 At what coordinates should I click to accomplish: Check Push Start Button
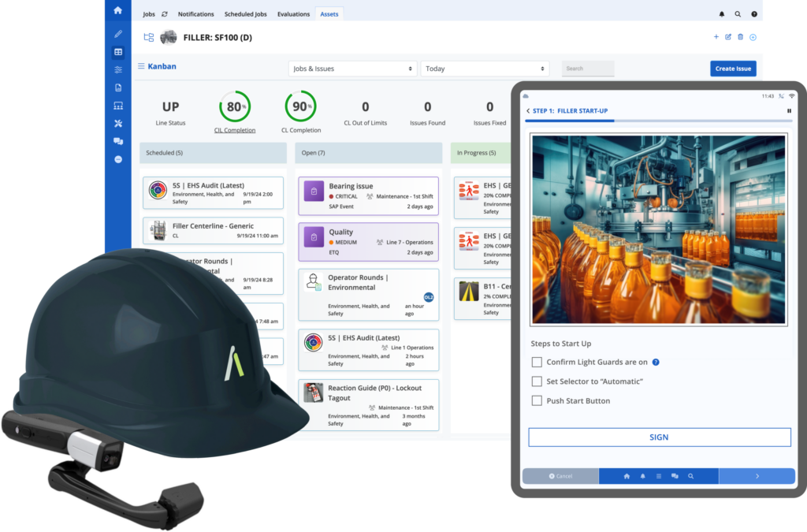(537, 401)
